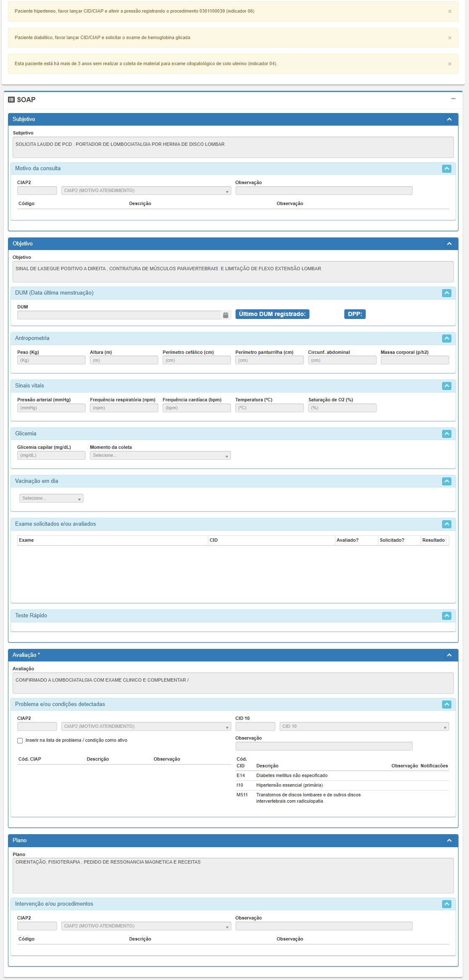Image resolution: width=469 pixels, height=980 pixels.
Task: Collapse the Avaliação section
Action: 449,655
